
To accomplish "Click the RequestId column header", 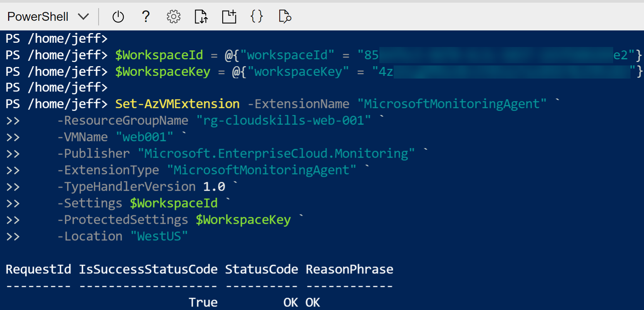I will tap(38, 269).
